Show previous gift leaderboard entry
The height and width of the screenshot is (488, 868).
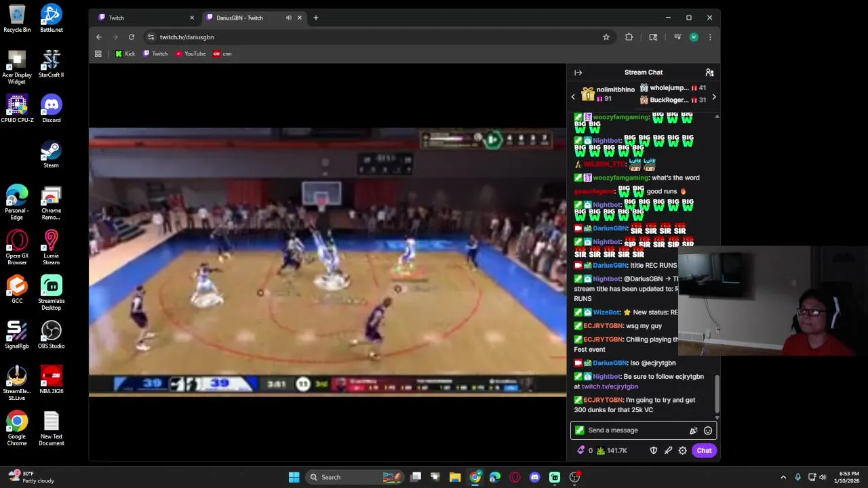pos(573,97)
